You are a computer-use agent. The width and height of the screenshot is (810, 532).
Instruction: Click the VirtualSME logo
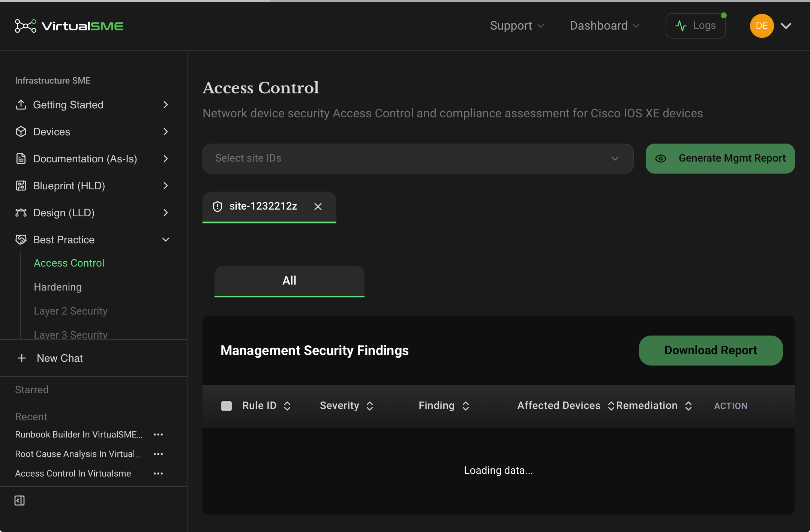69,26
